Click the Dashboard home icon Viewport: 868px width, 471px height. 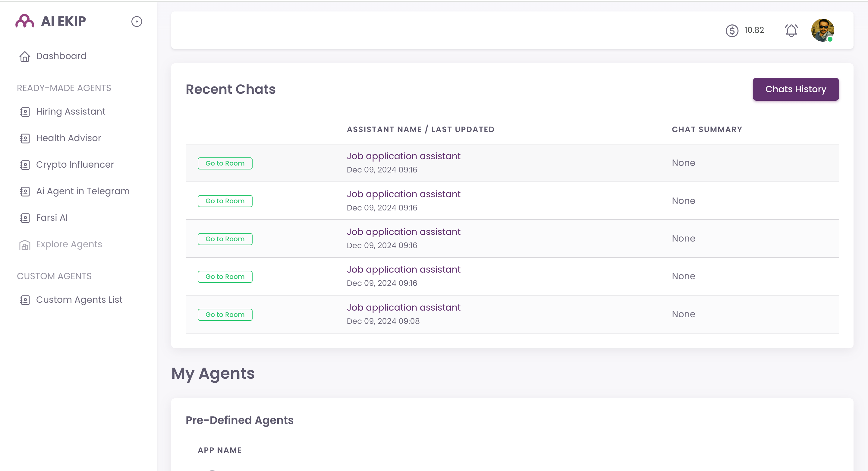[x=25, y=56]
